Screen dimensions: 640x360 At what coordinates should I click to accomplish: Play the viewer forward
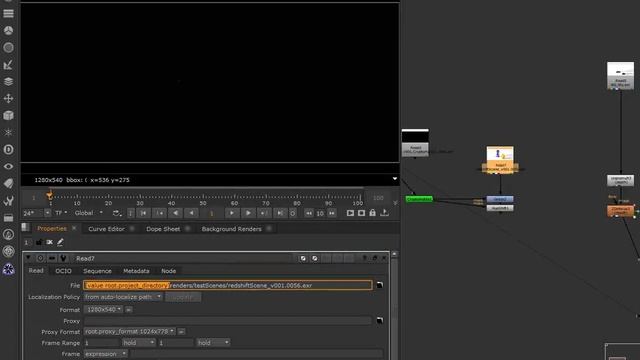(248, 213)
